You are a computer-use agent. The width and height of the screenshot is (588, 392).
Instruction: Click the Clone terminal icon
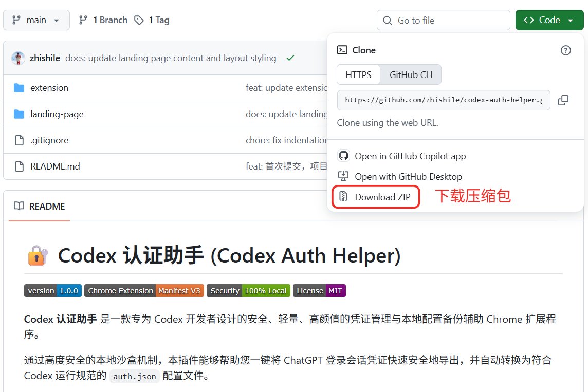[x=342, y=50]
